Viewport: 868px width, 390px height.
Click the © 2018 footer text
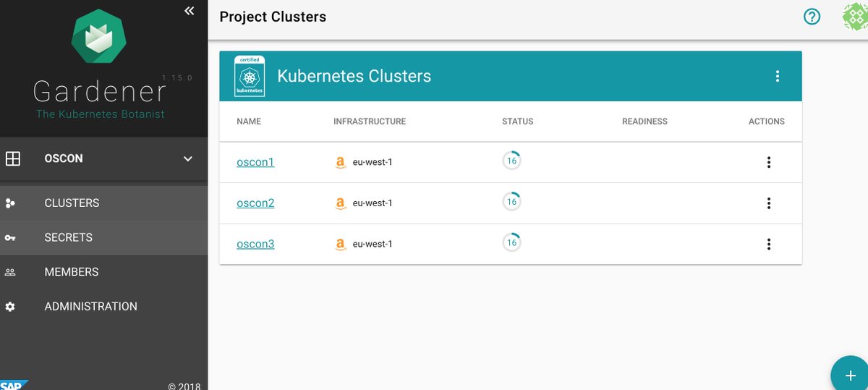pos(184,386)
